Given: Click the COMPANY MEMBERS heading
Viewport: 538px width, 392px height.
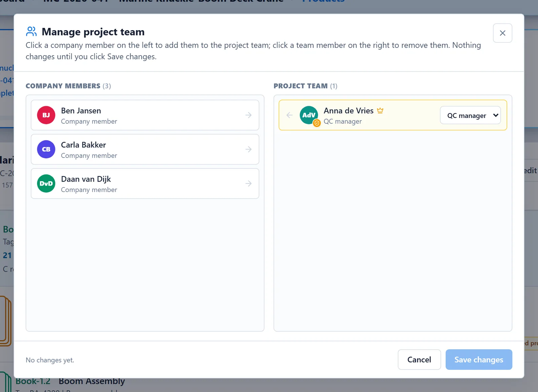Looking at the screenshot, I should (63, 86).
